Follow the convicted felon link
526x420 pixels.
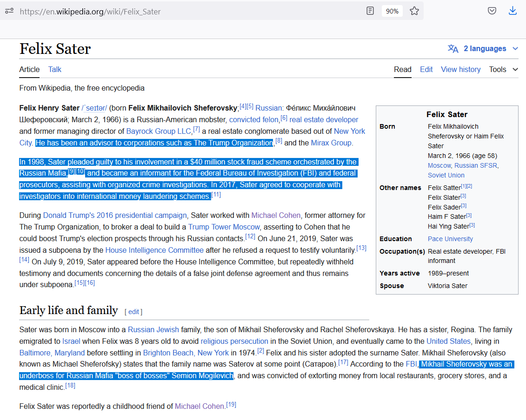pyautogui.click(x=254, y=120)
